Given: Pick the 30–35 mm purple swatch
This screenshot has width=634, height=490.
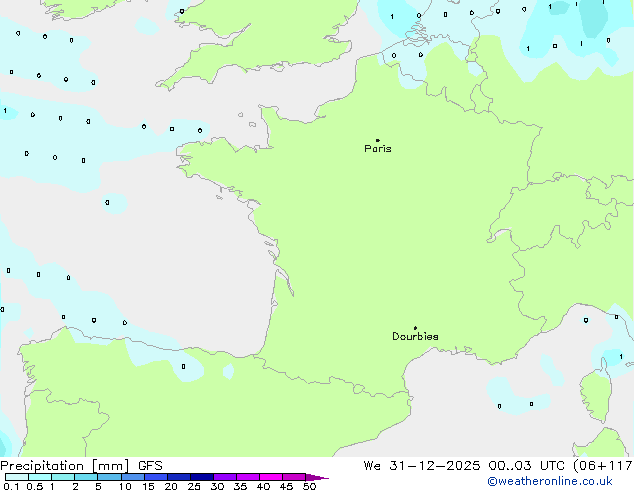Looking at the screenshot, I should pyautogui.click(x=224, y=477).
